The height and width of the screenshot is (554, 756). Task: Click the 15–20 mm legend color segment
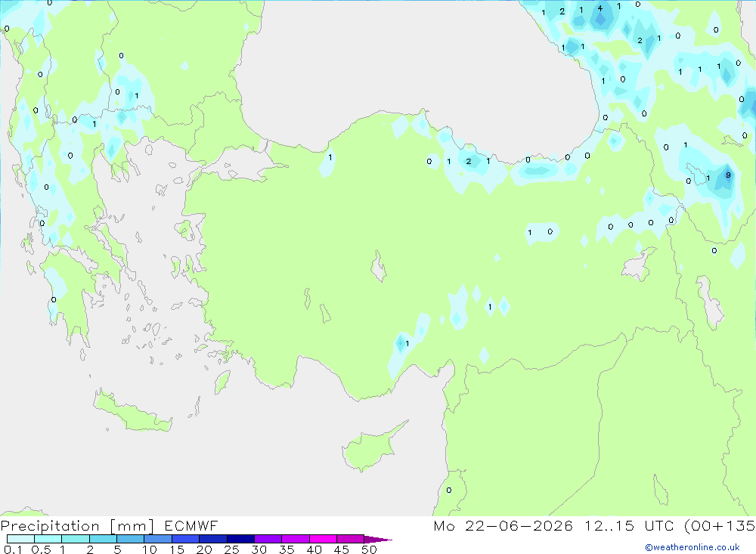tap(186, 539)
